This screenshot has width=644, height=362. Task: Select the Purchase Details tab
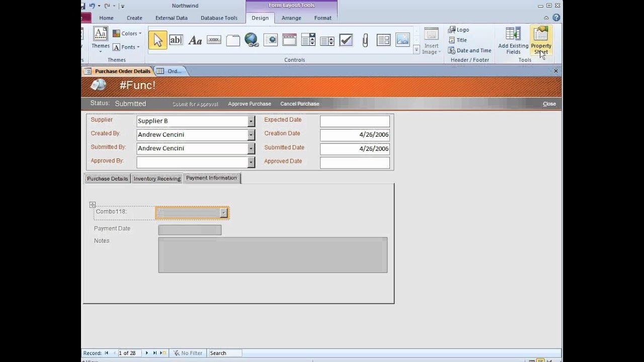[108, 178]
